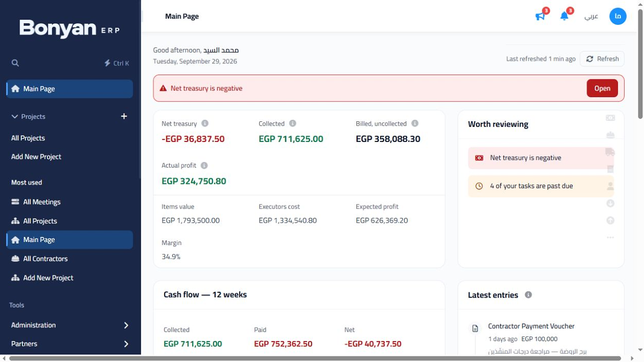Show info tooltip for Collected
This screenshot has height=362, width=644.
292,123
